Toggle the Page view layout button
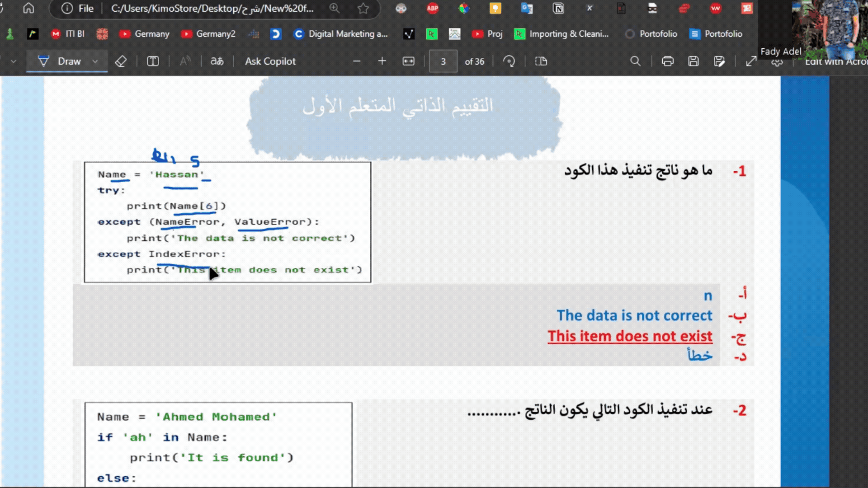868x488 pixels. click(541, 61)
